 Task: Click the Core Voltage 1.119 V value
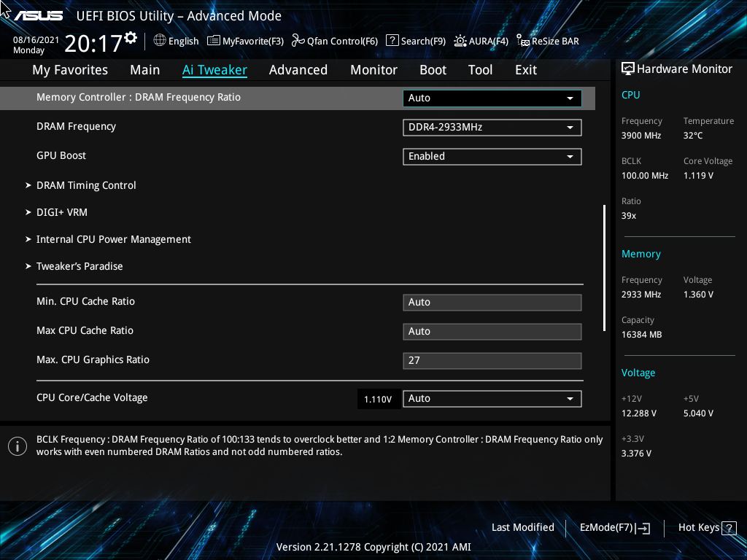pos(698,175)
